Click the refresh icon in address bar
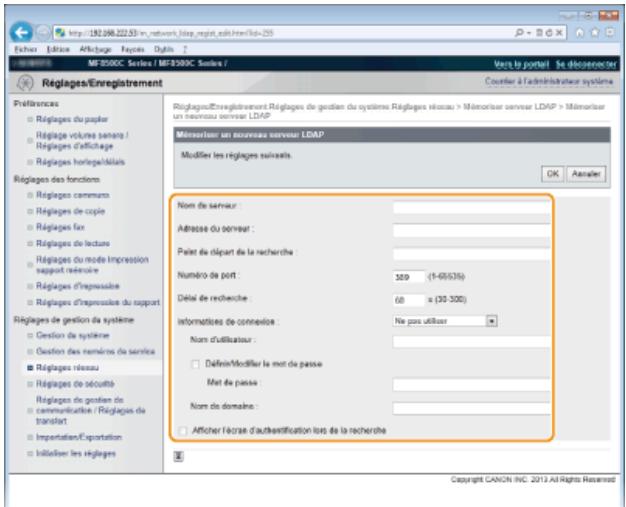The height and width of the screenshot is (507, 626). tap(549, 33)
